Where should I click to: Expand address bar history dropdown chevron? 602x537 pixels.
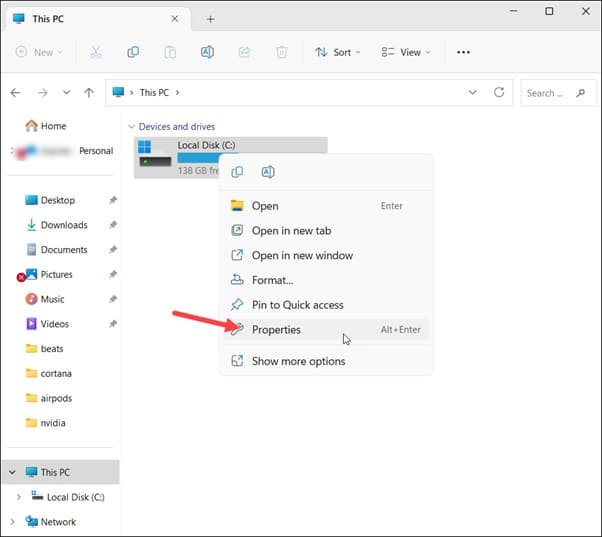[473, 92]
